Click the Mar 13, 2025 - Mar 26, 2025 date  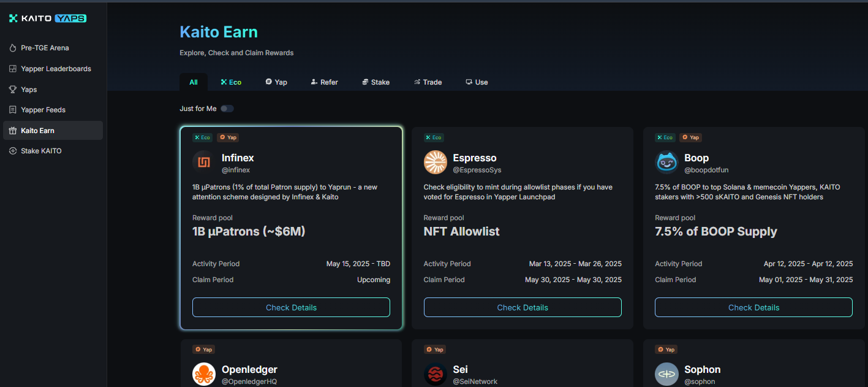(x=575, y=264)
